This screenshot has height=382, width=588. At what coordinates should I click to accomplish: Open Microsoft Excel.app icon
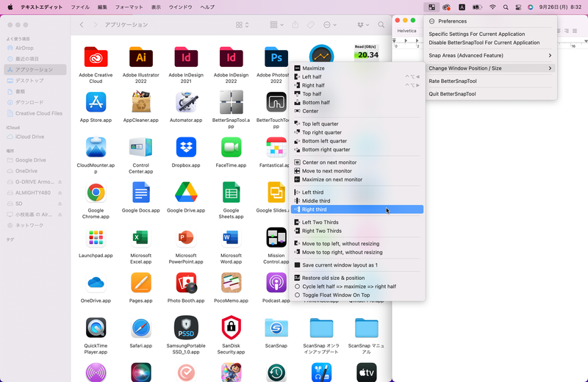(x=141, y=237)
